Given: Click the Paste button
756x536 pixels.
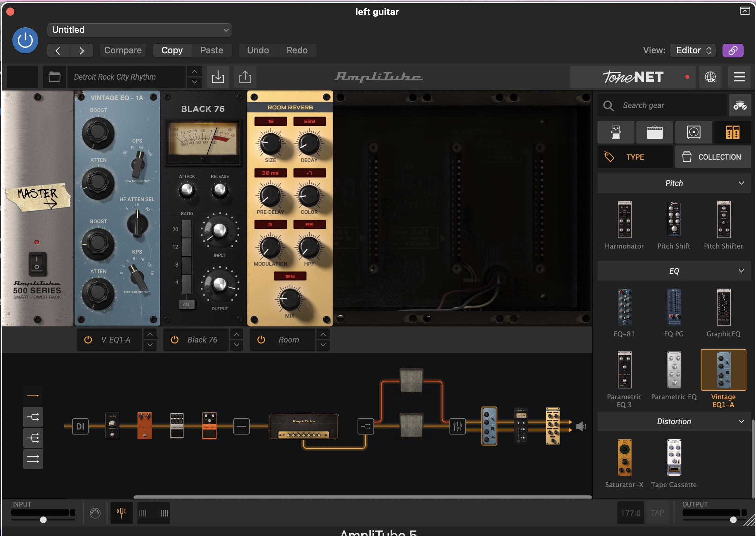Looking at the screenshot, I should 212,50.
